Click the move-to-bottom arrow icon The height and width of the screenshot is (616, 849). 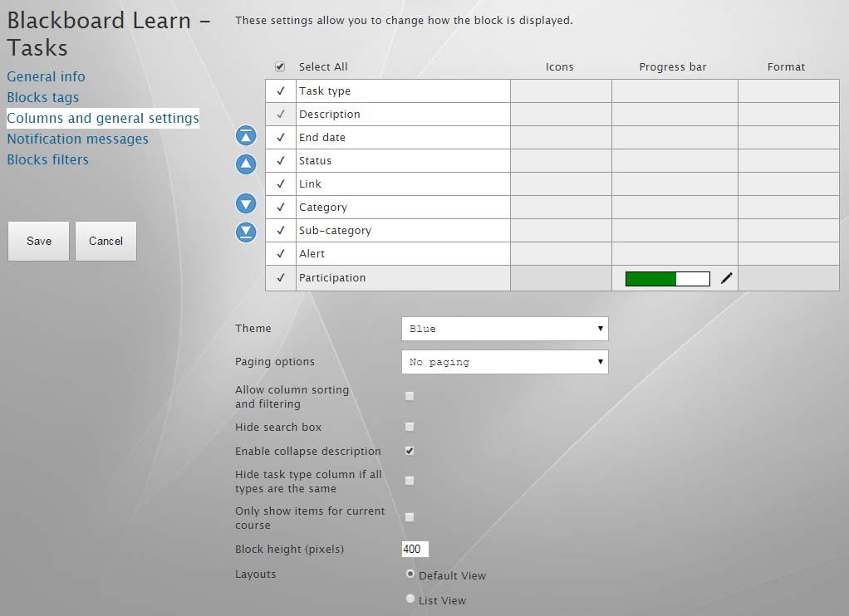point(246,232)
